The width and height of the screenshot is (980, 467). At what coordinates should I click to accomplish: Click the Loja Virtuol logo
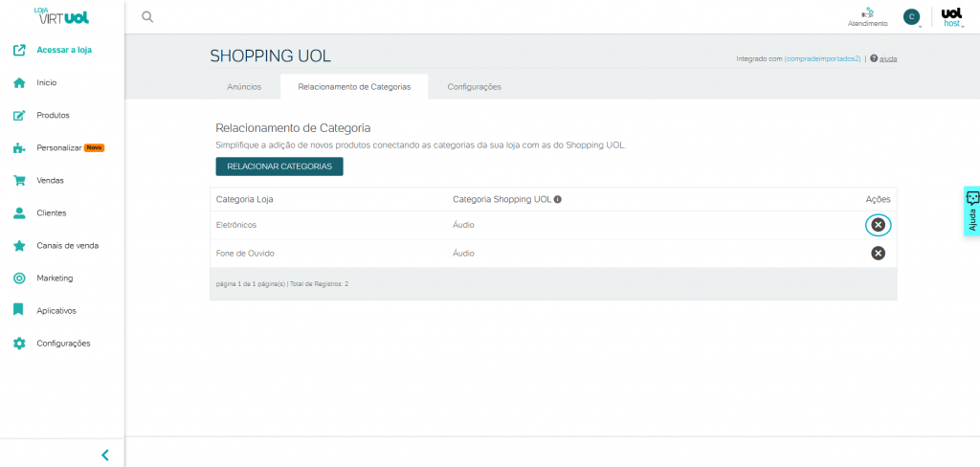[x=61, y=15]
